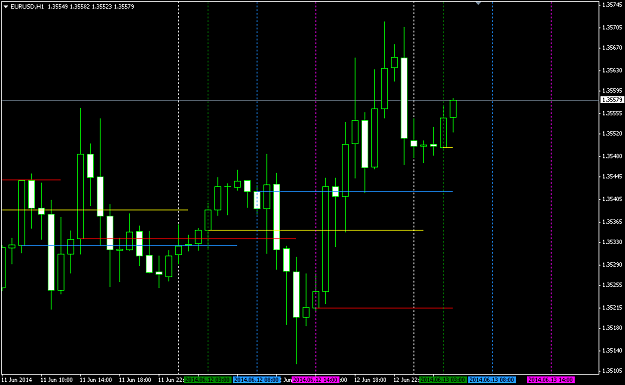Click the price scale label 1.35215
This screenshot has height=385, width=625.
tap(612, 308)
